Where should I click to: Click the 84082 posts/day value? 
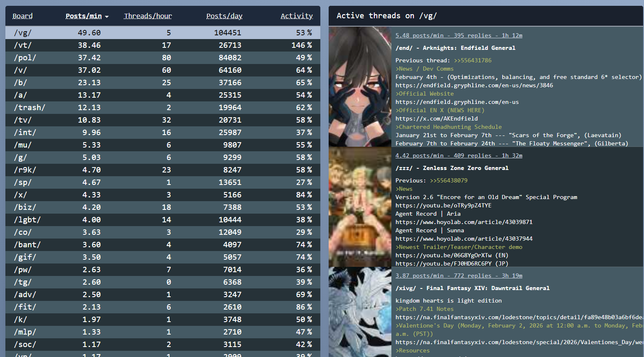point(230,57)
